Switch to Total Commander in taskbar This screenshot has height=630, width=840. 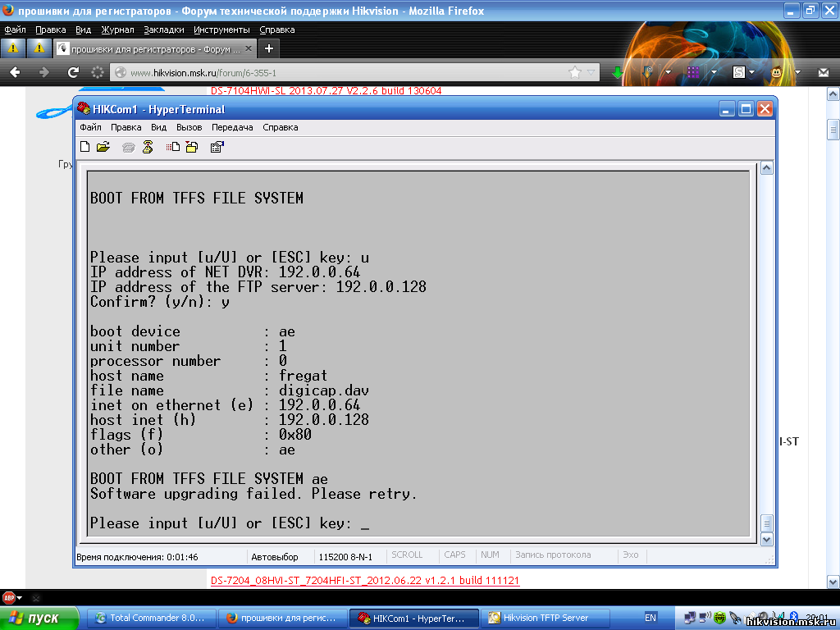tap(152, 619)
